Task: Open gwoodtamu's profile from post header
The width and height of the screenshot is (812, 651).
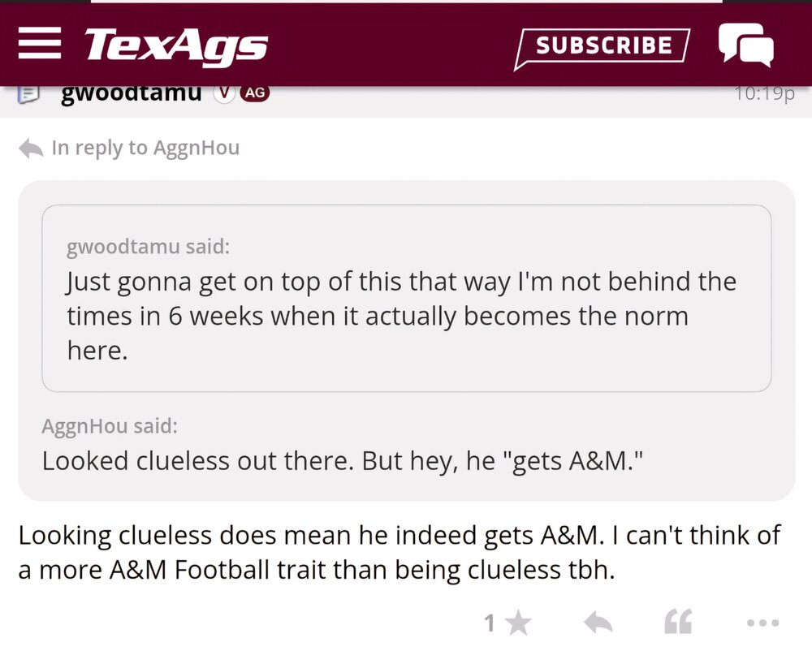Action: (131, 93)
